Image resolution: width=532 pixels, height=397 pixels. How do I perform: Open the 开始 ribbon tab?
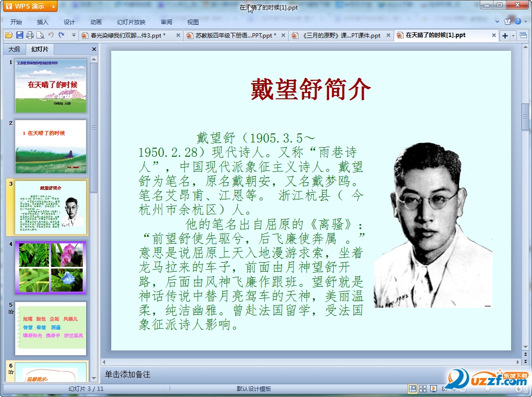[16, 22]
